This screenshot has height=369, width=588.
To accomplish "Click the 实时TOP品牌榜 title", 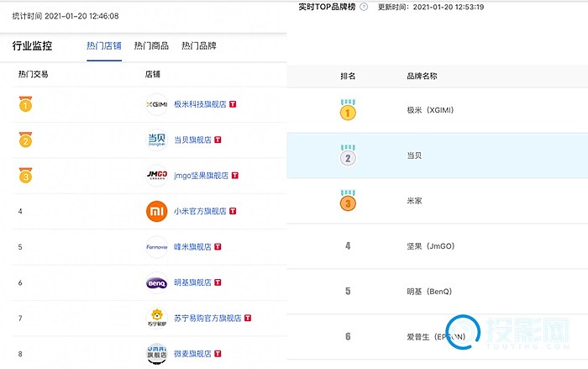I will tap(327, 7).
